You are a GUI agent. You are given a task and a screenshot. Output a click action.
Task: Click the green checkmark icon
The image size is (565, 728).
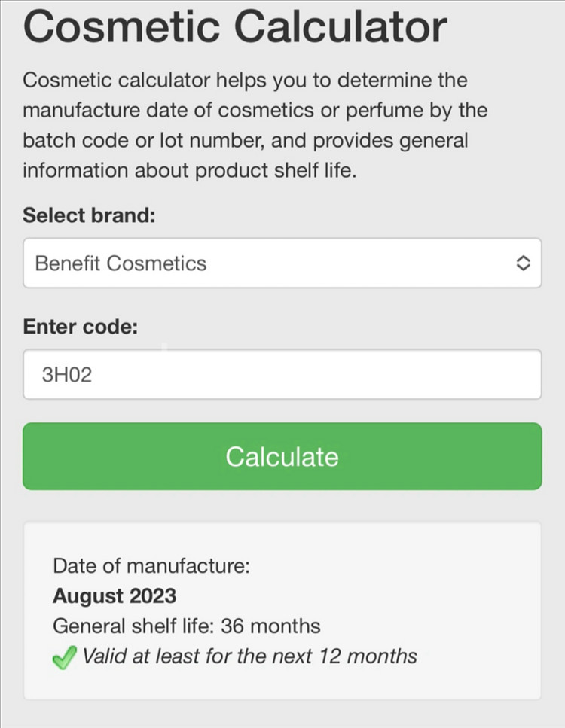64,656
